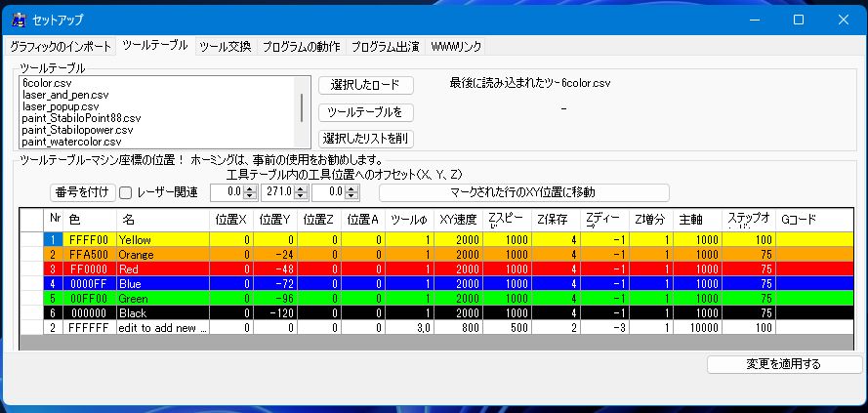The image size is (868, 413).
Task: Click the 'edit to add new' name cell
Action: pyautogui.click(x=163, y=328)
